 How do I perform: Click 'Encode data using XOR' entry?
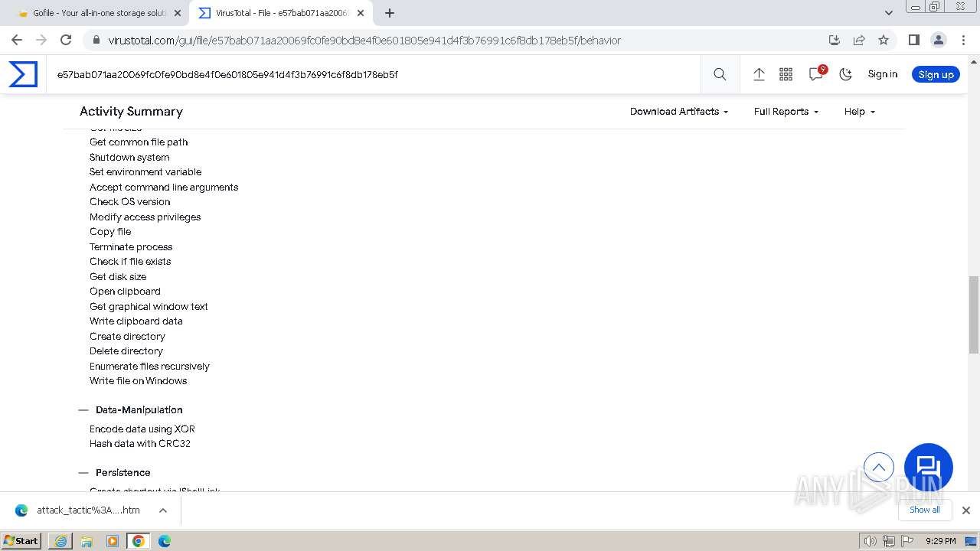click(142, 429)
